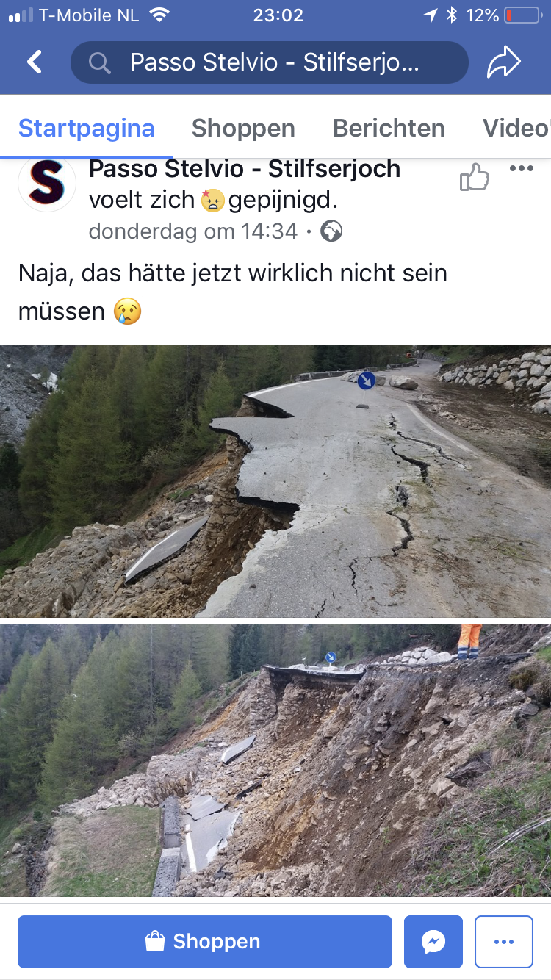Switch to the Startpagina tab
Screen dimensions: 551x980
click(x=87, y=128)
